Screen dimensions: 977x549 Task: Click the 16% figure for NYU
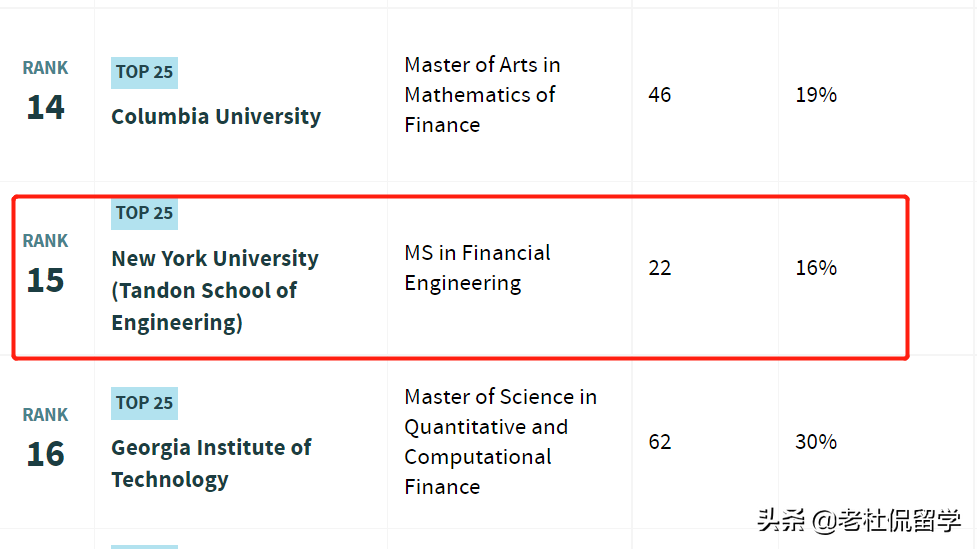pyautogui.click(x=816, y=268)
